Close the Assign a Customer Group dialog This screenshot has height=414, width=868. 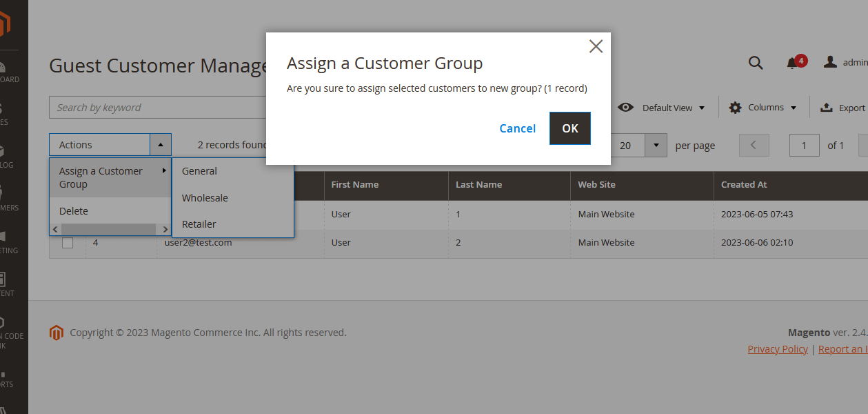(596, 46)
